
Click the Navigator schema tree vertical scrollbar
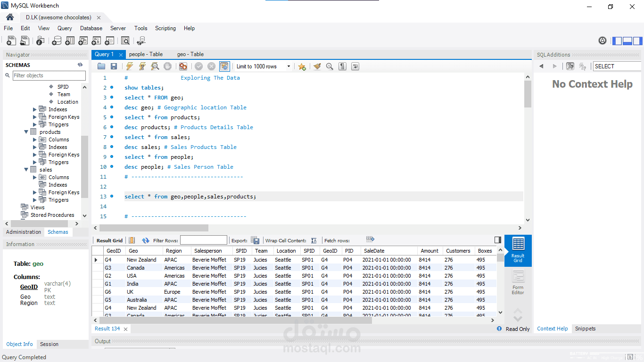pyautogui.click(x=84, y=166)
